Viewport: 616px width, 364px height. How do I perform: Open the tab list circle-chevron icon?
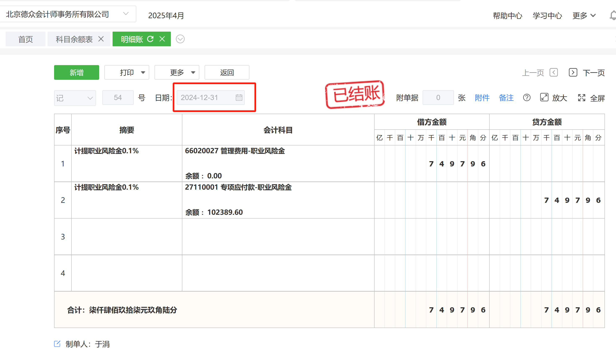pyautogui.click(x=180, y=39)
